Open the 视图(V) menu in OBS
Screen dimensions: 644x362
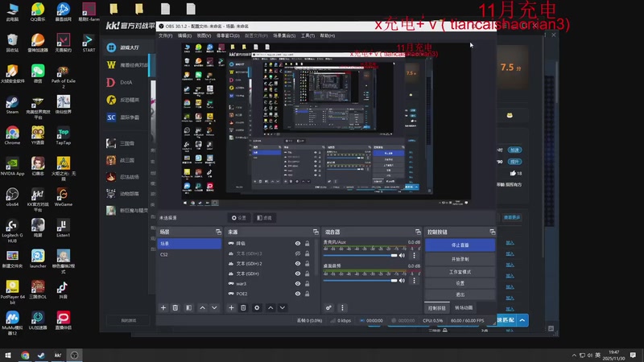[204, 35]
